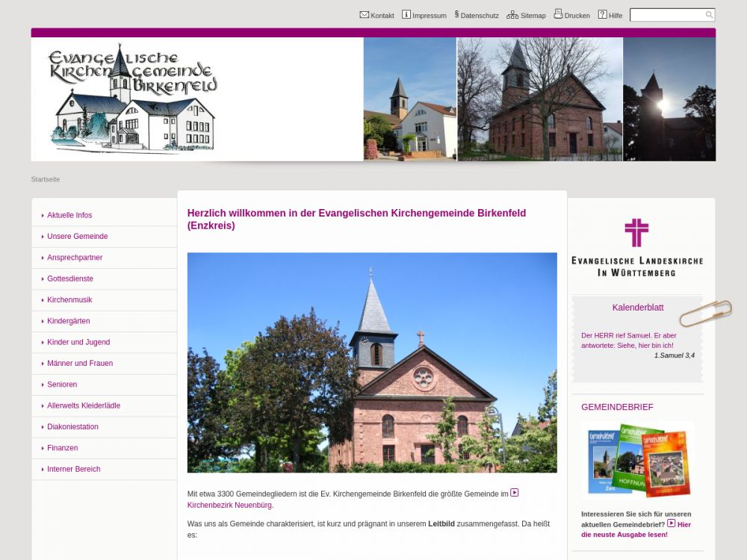Expand the Unsere Gemeinde menu entry
747x560 pixels.
77,236
